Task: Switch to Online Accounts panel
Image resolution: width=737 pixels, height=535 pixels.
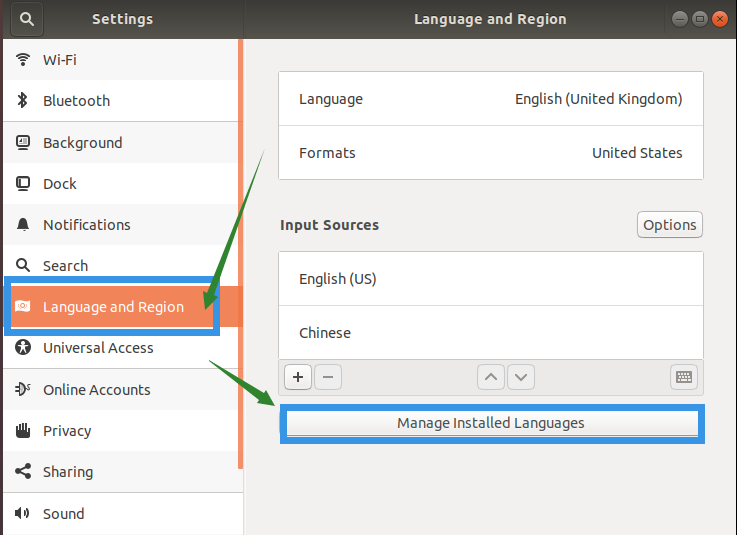Action: point(96,390)
